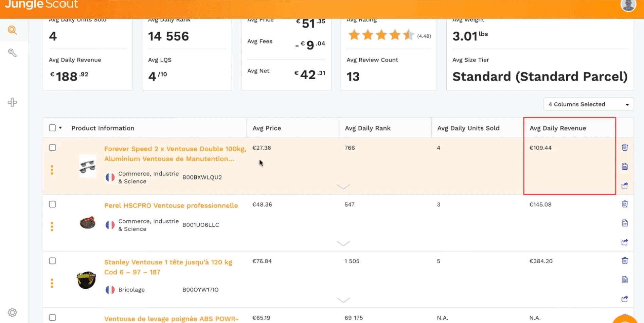Viewport: 644px width, 323px height.
Task: Open notes icon for Stanley Ventouse row
Action: click(x=625, y=280)
